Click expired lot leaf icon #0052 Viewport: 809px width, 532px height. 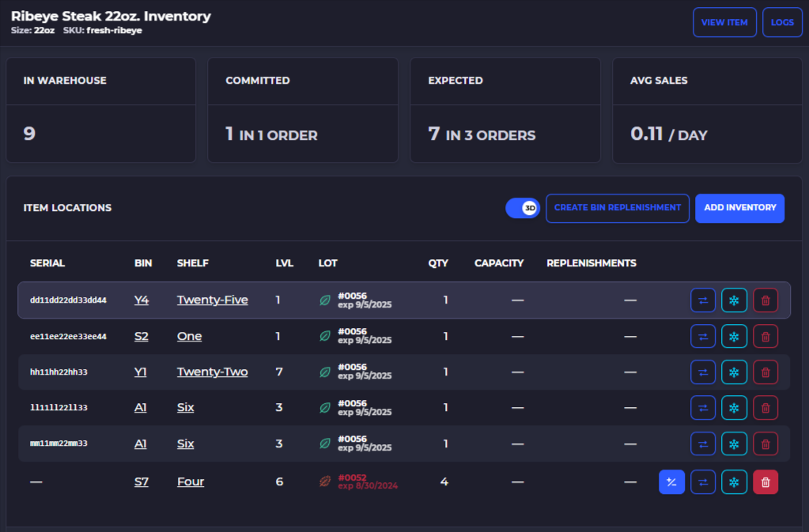point(325,481)
